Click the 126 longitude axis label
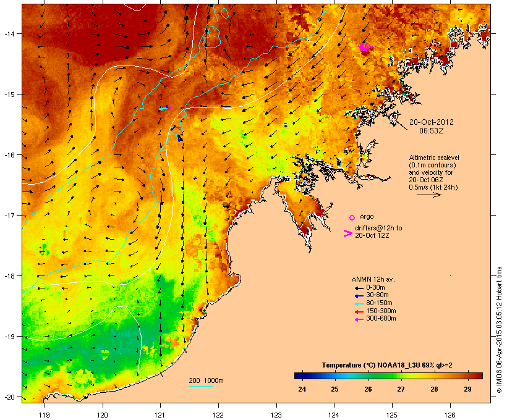Screen dimensions: 507x420 pyautogui.click(x=450, y=415)
